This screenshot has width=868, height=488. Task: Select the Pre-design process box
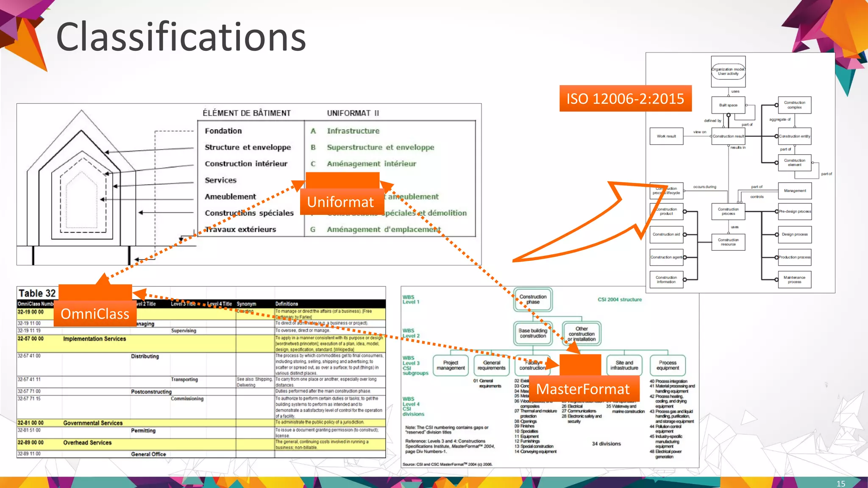pyautogui.click(x=795, y=211)
